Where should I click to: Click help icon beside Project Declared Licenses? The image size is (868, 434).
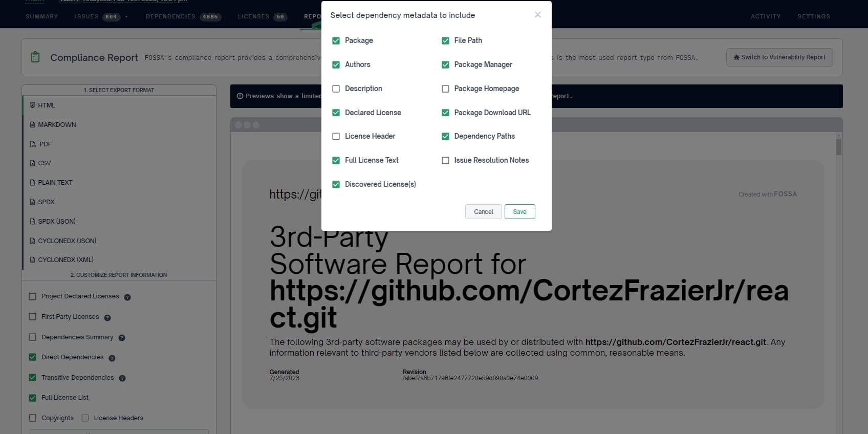[x=127, y=297]
